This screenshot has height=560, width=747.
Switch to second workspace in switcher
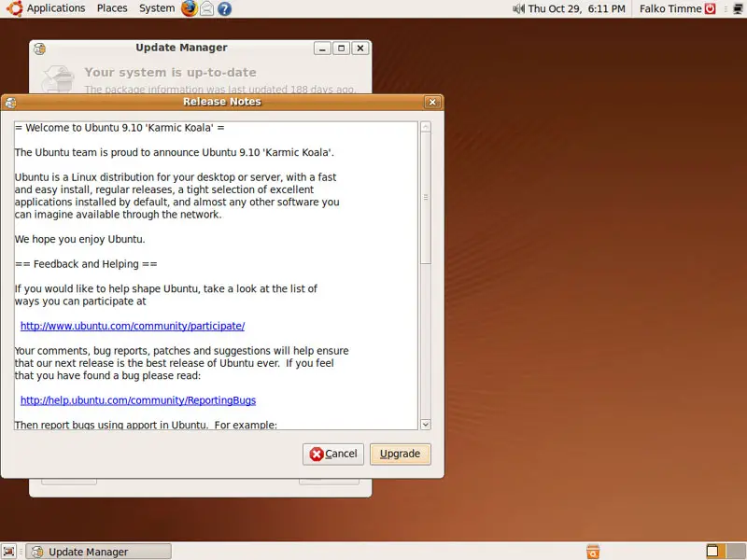pos(737,551)
